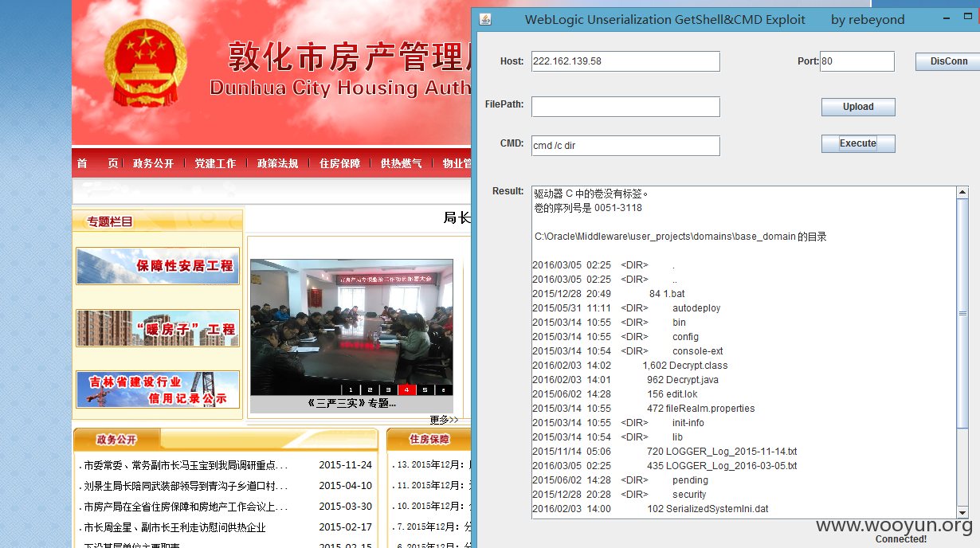Open the 《三严三实》专题 slideshow caption link
The image size is (980, 548).
pyautogui.click(x=351, y=403)
